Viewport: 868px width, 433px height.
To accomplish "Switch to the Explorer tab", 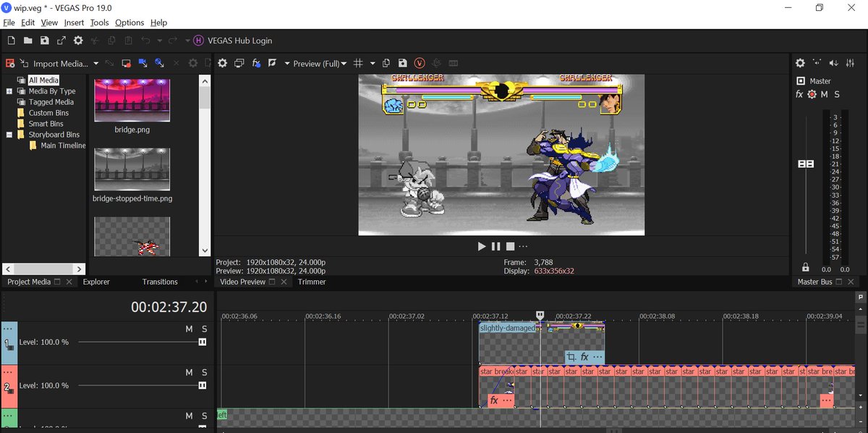I will pyautogui.click(x=96, y=282).
